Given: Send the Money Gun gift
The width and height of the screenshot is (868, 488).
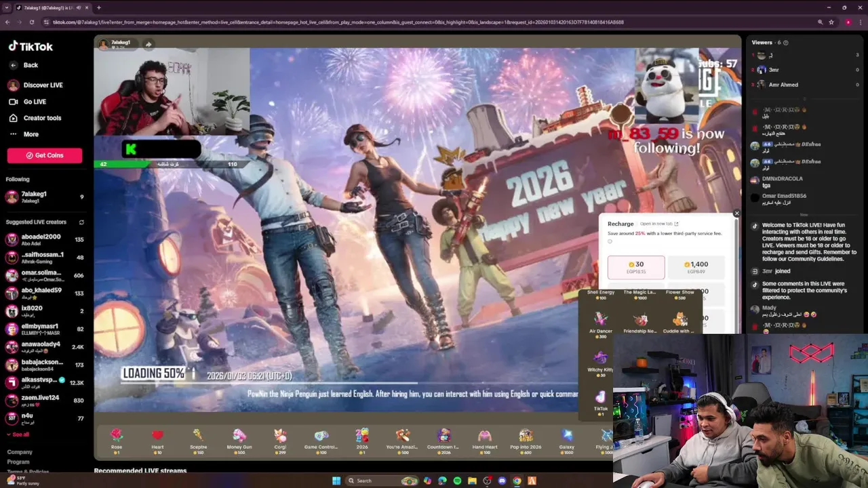Looking at the screenshot, I should point(239,441).
